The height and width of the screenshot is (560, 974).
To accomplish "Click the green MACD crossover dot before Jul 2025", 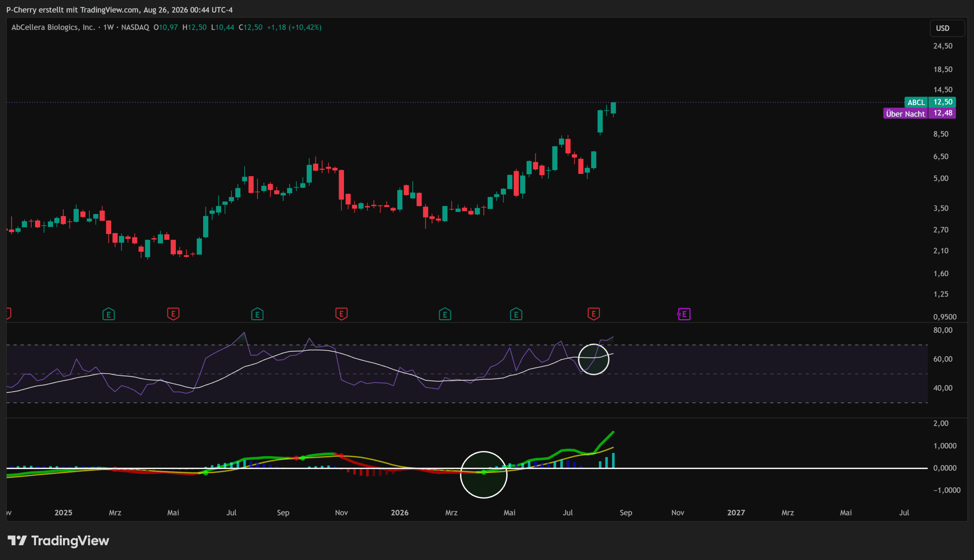I will pyautogui.click(x=206, y=473).
